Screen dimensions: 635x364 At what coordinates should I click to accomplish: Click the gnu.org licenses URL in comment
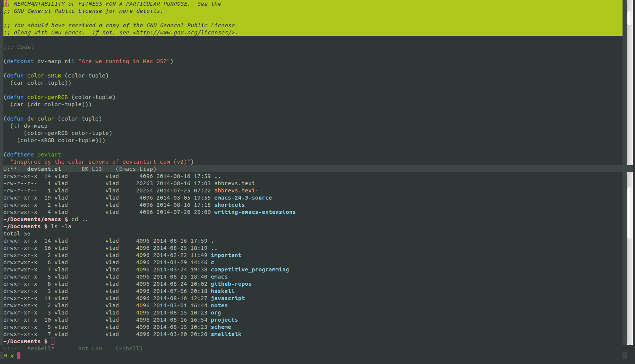tap(183, 33)
